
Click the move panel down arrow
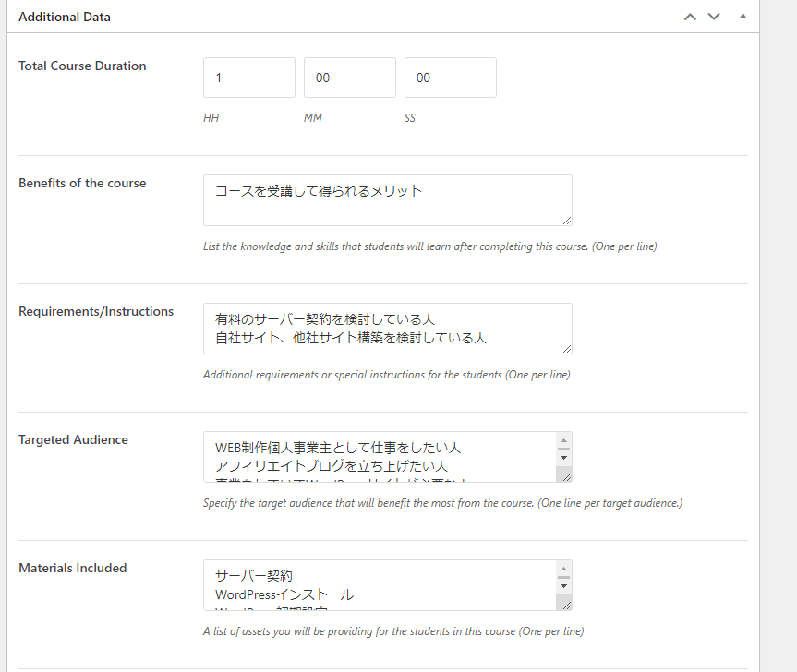tap(714, 17)
